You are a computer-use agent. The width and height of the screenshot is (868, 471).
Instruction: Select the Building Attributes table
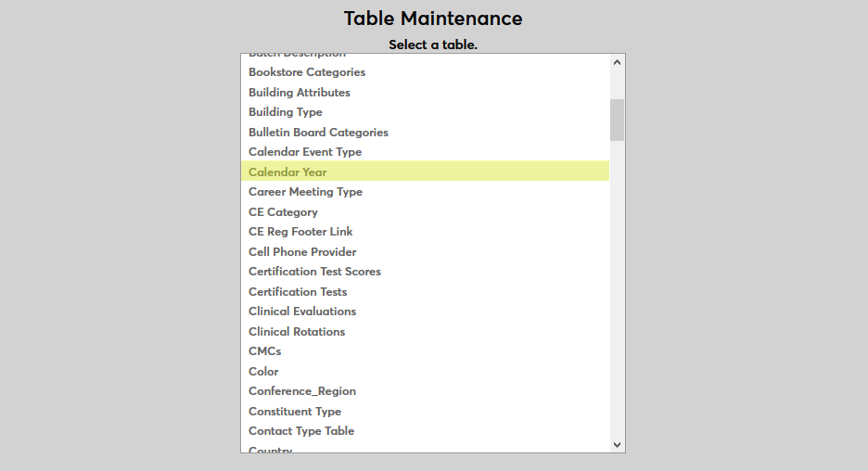pos(300,93)
